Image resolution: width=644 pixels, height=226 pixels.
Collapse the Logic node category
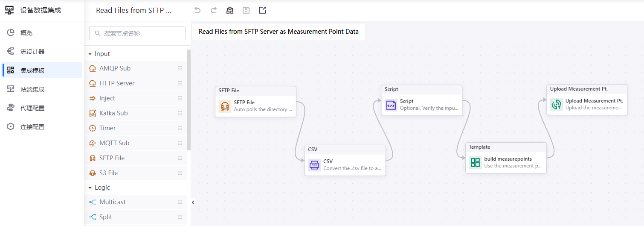pyautogui.click(x=90, y=188)
